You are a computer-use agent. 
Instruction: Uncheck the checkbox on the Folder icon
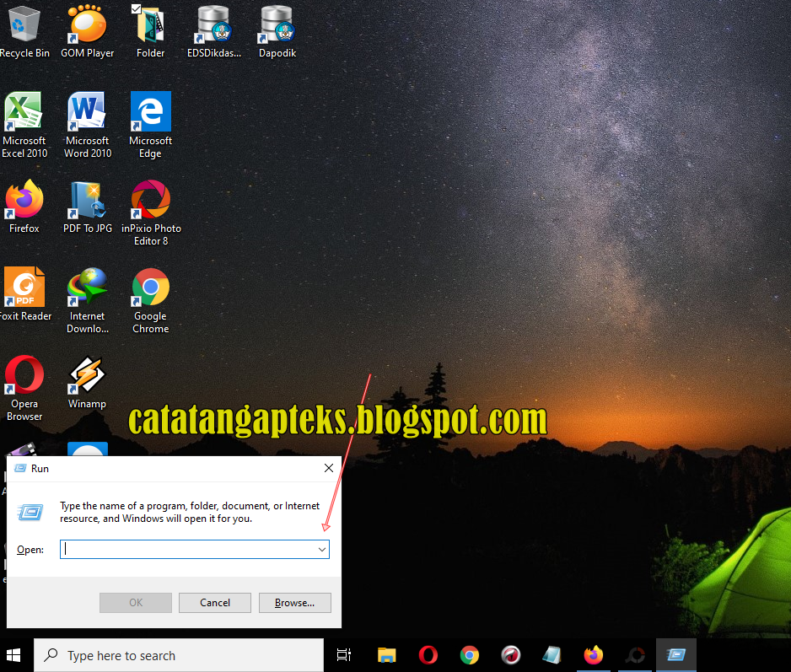click(137, 8)
